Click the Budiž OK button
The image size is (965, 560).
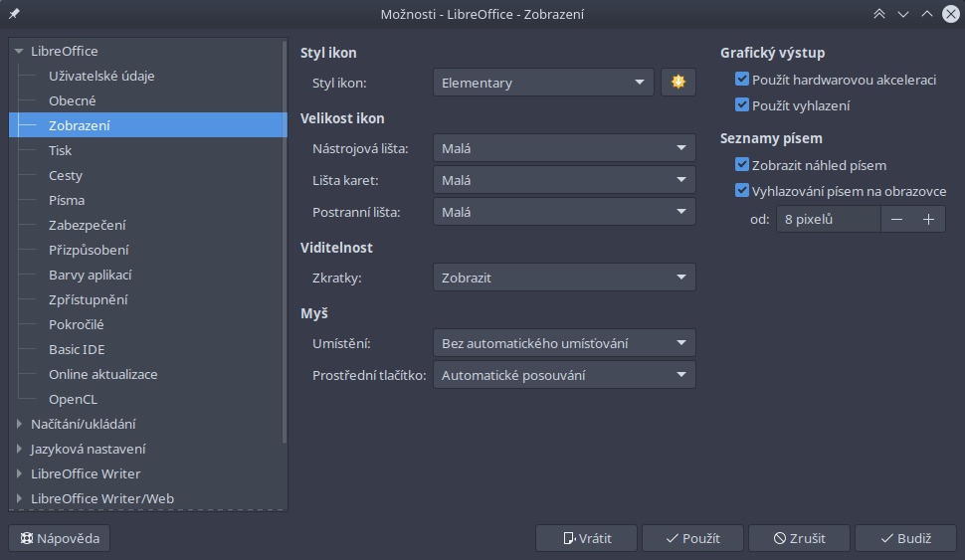(x=906, y=538)
